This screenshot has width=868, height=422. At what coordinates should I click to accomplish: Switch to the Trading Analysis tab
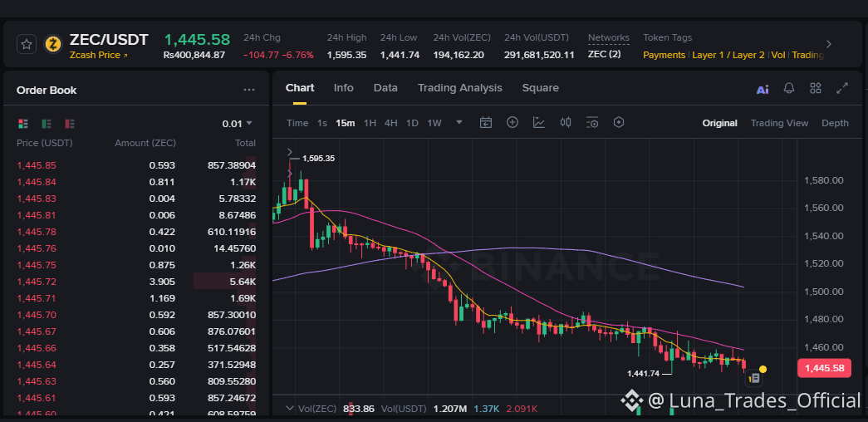click(x=459, y=87)
